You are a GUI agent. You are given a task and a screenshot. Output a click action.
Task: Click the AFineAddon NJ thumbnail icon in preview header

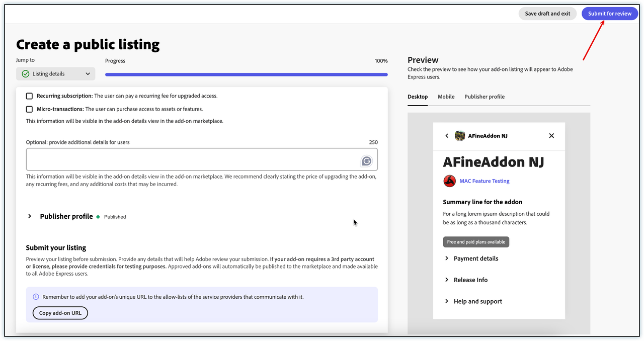(460, 136)
